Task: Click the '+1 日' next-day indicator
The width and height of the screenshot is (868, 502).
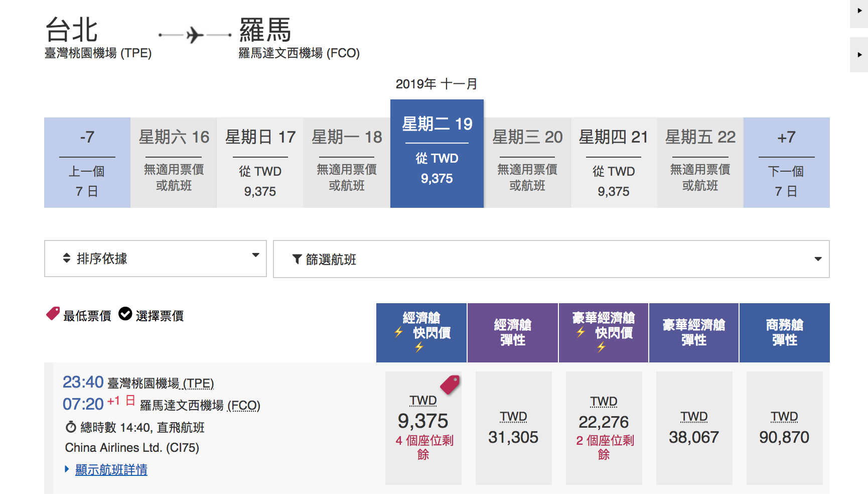Action: click(x=121, y=401)
